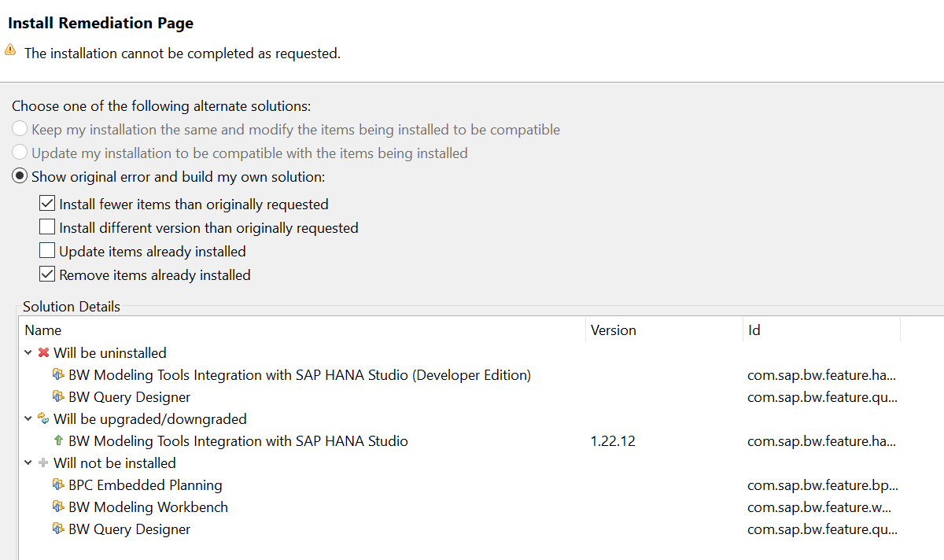
Task: Click the feature icon beside the Developer Edition entry
Action: pos(58,374)
